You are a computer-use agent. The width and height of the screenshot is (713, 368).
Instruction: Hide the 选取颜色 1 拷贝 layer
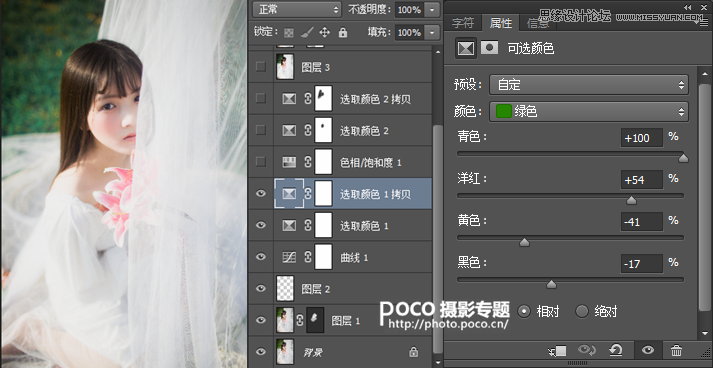coord(261,194)
